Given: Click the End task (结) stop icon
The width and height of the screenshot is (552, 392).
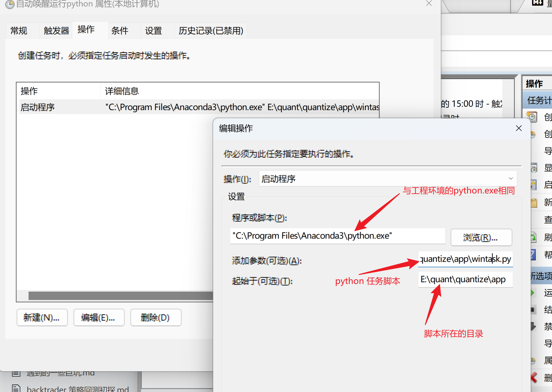Looking at the screenshot, I should [x=532, y=310].
